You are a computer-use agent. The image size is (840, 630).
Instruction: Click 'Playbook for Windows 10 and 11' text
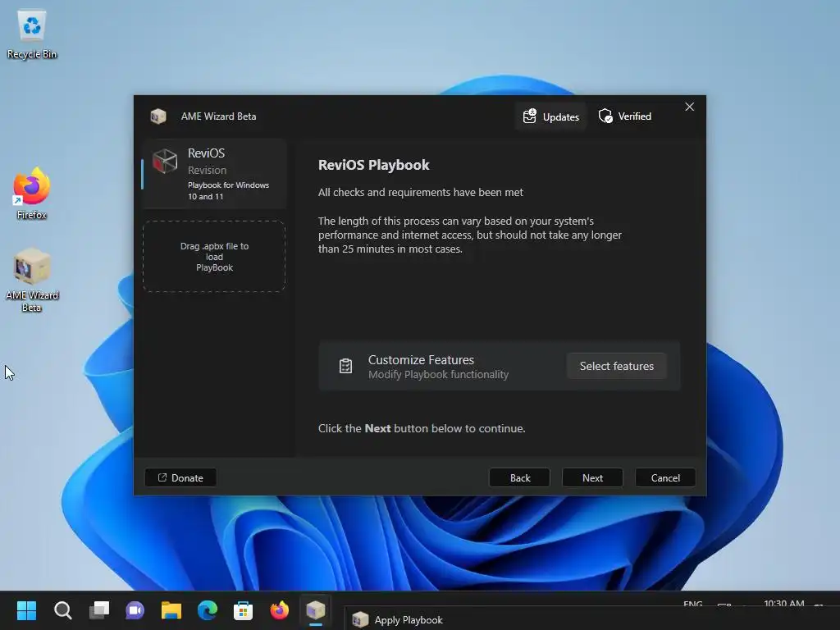[228, 190]
